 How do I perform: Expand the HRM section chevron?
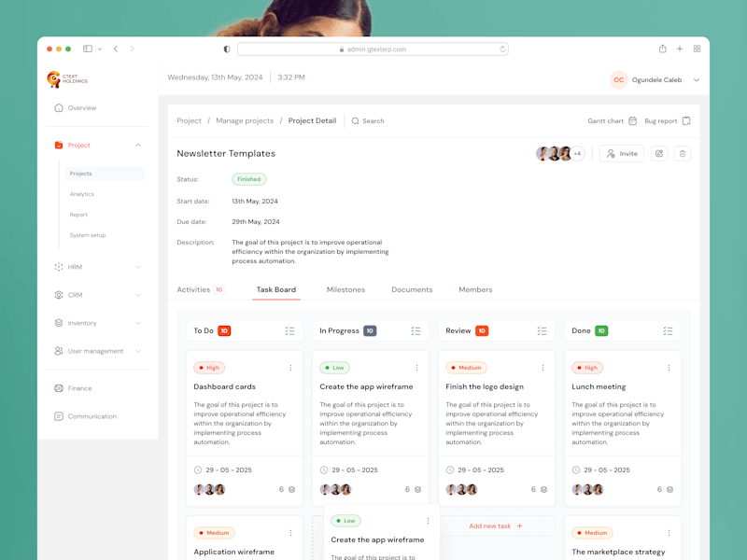(x=138, y=267)
